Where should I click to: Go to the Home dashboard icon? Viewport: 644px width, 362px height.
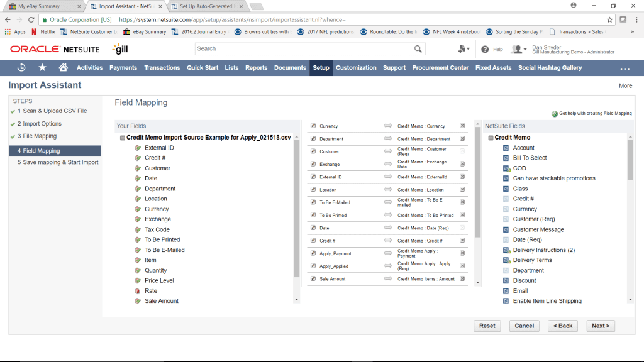pos(63,68)
